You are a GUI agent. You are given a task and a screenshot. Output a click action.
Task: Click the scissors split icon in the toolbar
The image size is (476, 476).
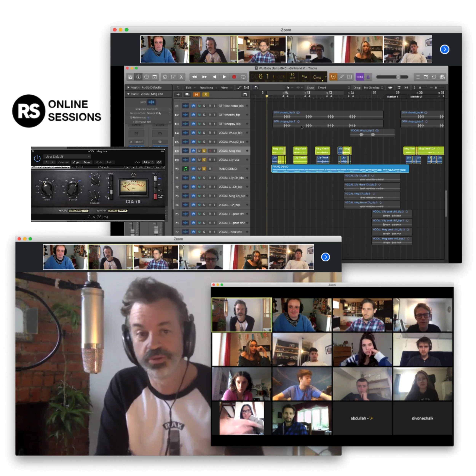pos(182,77)
